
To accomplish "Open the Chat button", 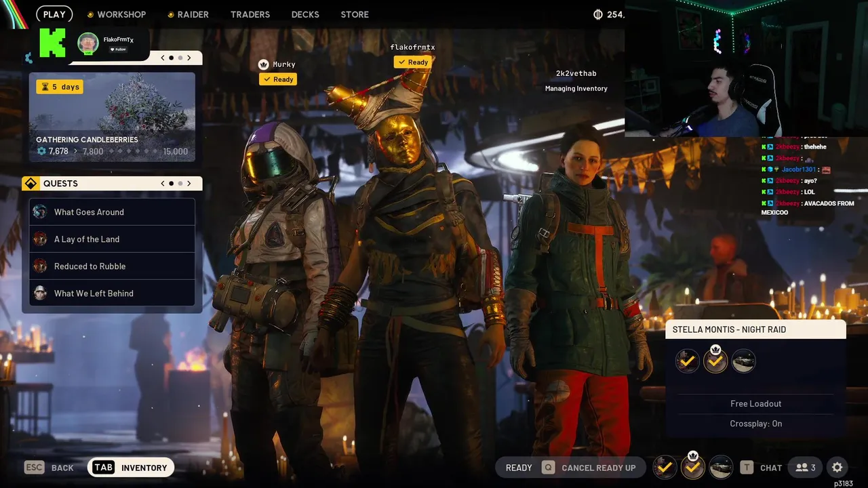I will [x=762, y=468].
